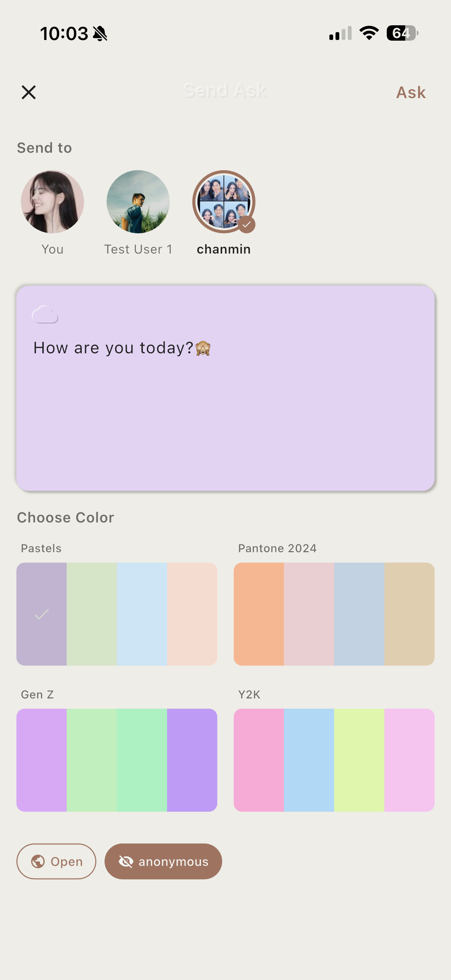The image size is (451, 980).
Task: Switch question visibility to Open
Action: (56, 862)
